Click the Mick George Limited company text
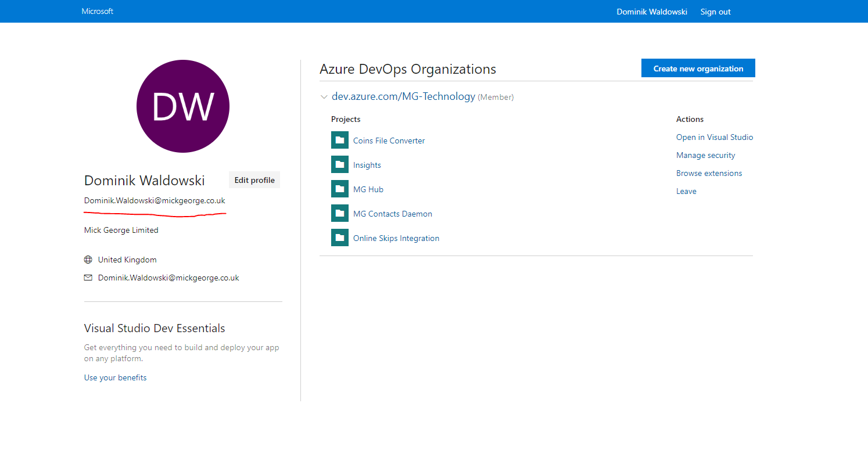The height and width of the screenshot is (475, 868). (121, 230)
